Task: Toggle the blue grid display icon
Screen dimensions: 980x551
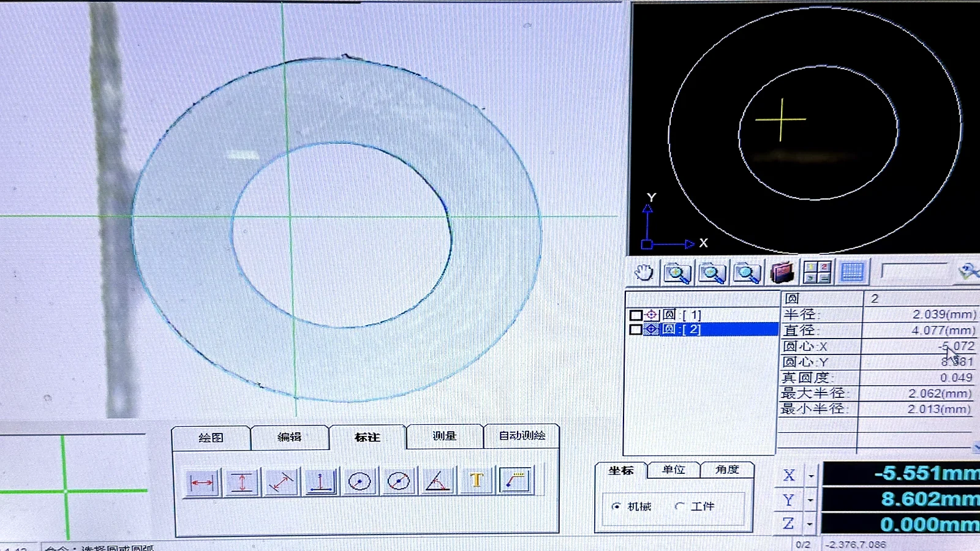Action: [x=852, y=272]
